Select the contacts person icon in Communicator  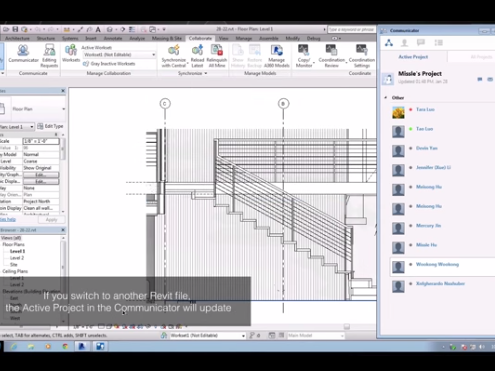tap(404, 43)
